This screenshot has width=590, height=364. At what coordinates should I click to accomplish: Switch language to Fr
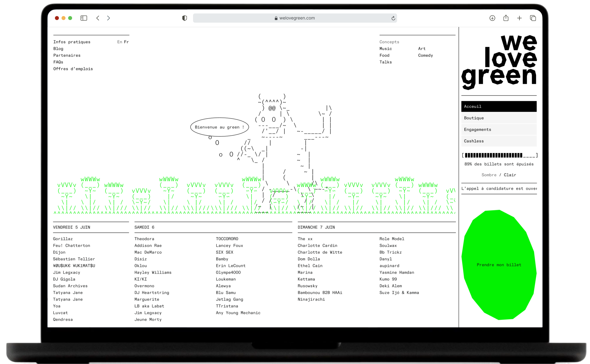click(x=126, y=42)
